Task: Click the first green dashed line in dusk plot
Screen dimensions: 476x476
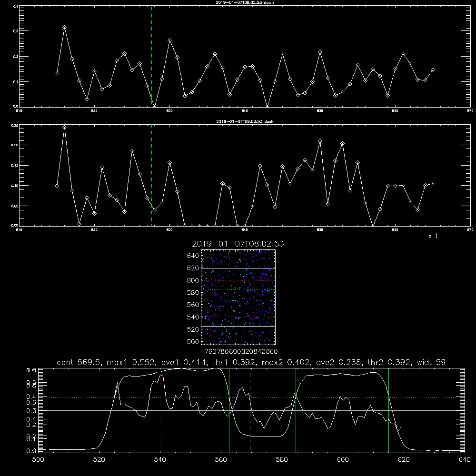Action: tap(151, 175)
